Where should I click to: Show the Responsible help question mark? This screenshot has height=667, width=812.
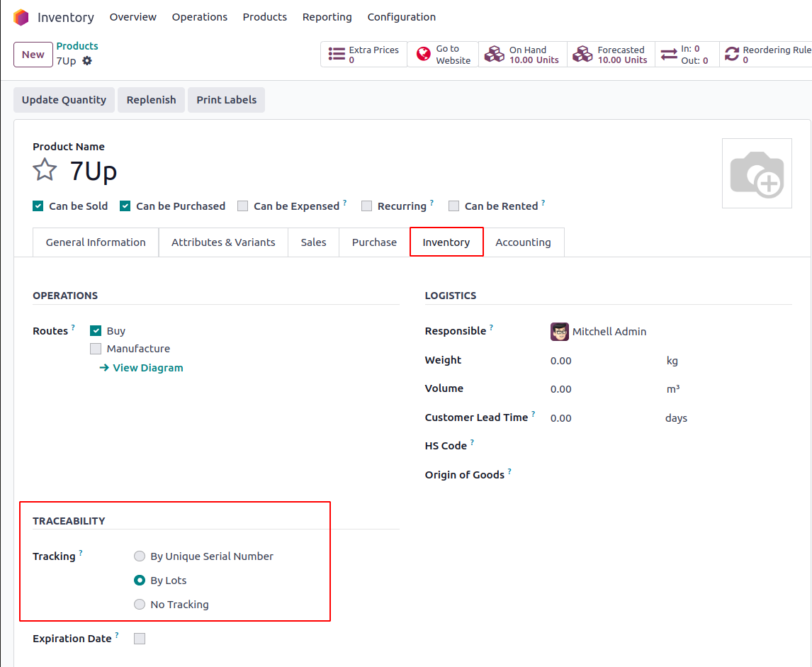(x=491, y=327)
